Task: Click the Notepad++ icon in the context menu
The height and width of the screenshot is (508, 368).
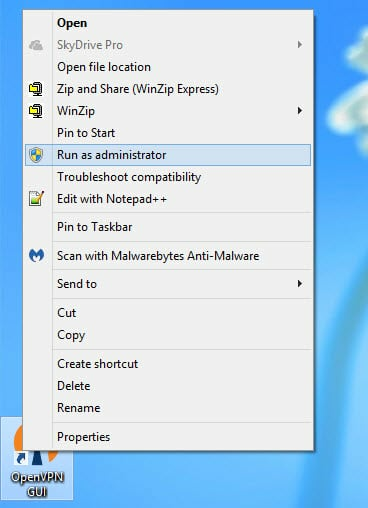Action: point(36,199)
